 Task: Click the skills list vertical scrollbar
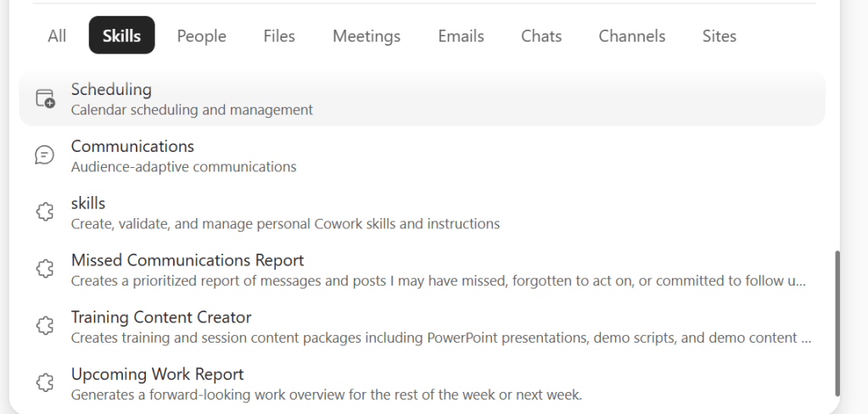pyautogui.click(x=837, y=322)
